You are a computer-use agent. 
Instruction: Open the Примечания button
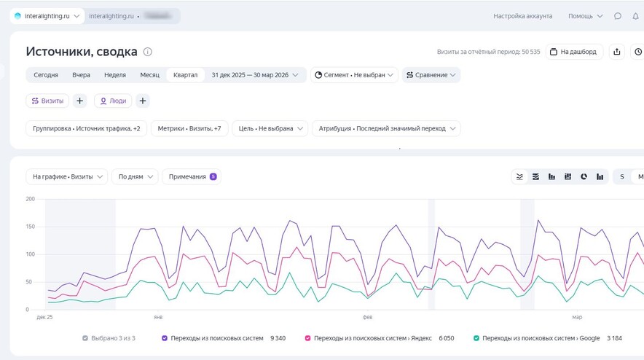tap(192, 176)
